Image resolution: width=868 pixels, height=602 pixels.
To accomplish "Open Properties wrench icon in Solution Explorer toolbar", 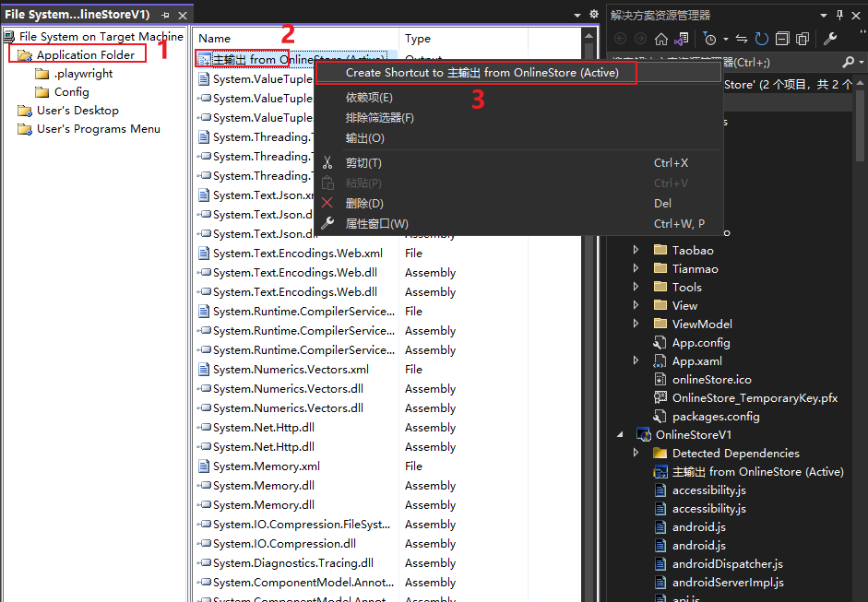I will coord(829,39).
